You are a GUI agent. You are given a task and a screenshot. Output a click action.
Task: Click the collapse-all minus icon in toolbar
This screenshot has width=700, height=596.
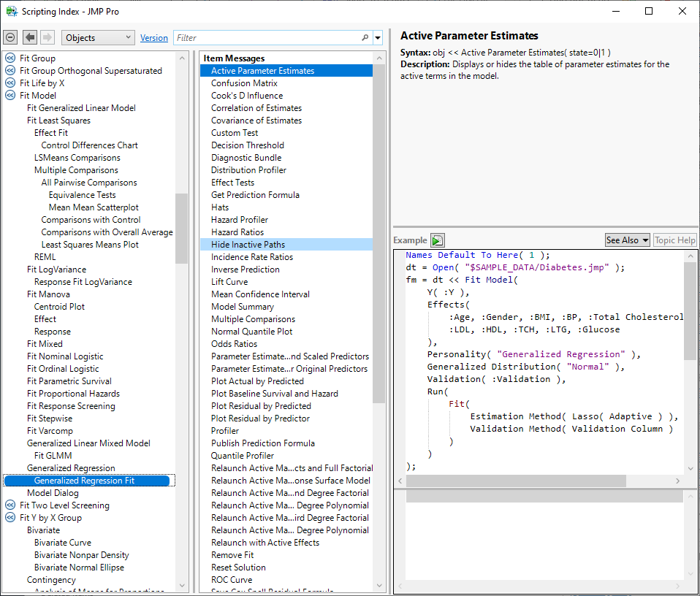10,37
